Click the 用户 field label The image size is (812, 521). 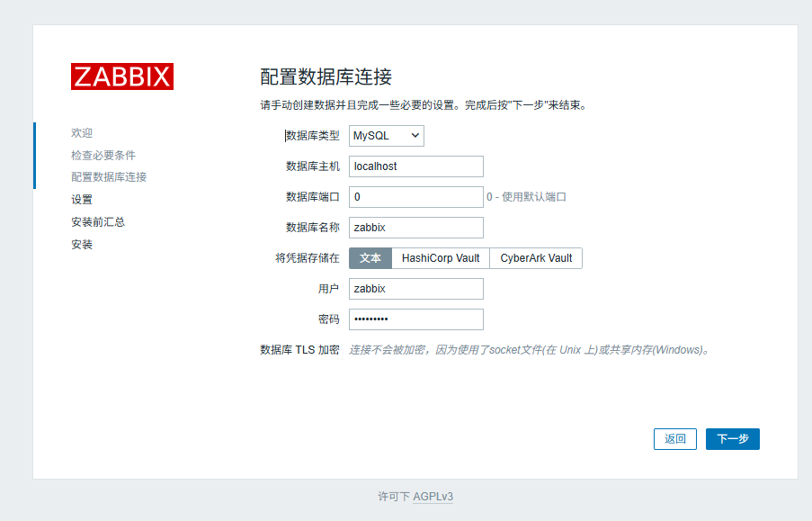(328, 289)
